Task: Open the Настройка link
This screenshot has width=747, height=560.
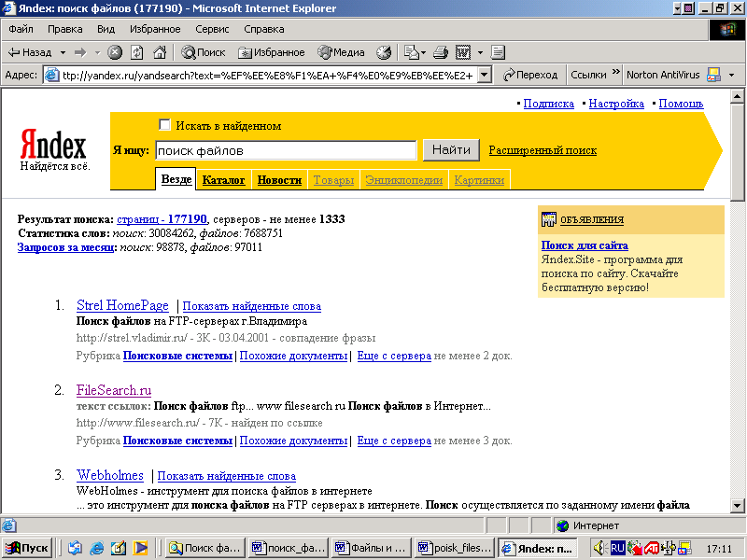Action: (616, 104)
